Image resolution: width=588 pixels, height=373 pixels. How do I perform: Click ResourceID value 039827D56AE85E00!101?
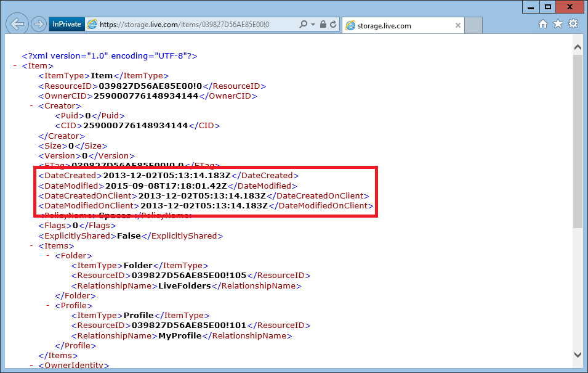189,326
